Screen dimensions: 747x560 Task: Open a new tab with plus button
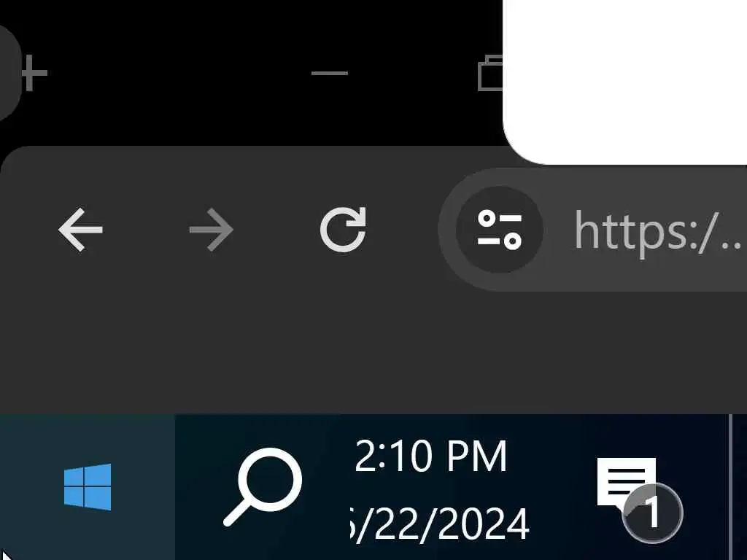[x=32, y=73]
